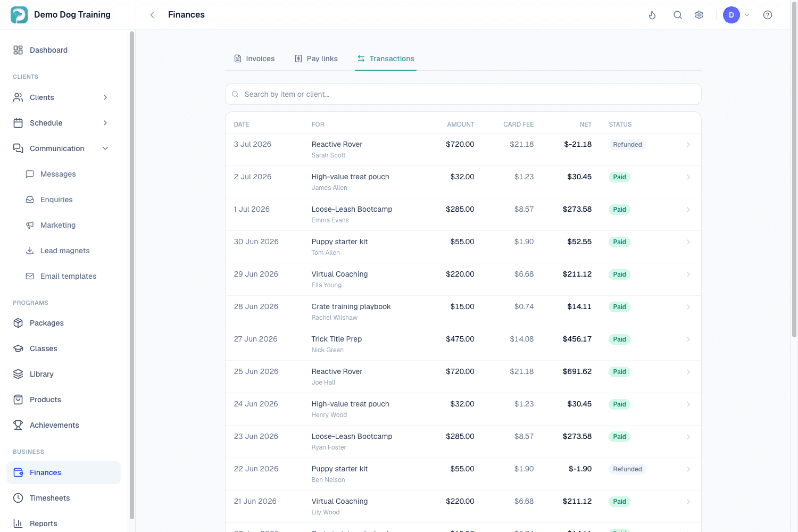Click the Refunded status for Ben Nelson
The height and width of the screenshot is (532, 798).
(x=627, y=469)
